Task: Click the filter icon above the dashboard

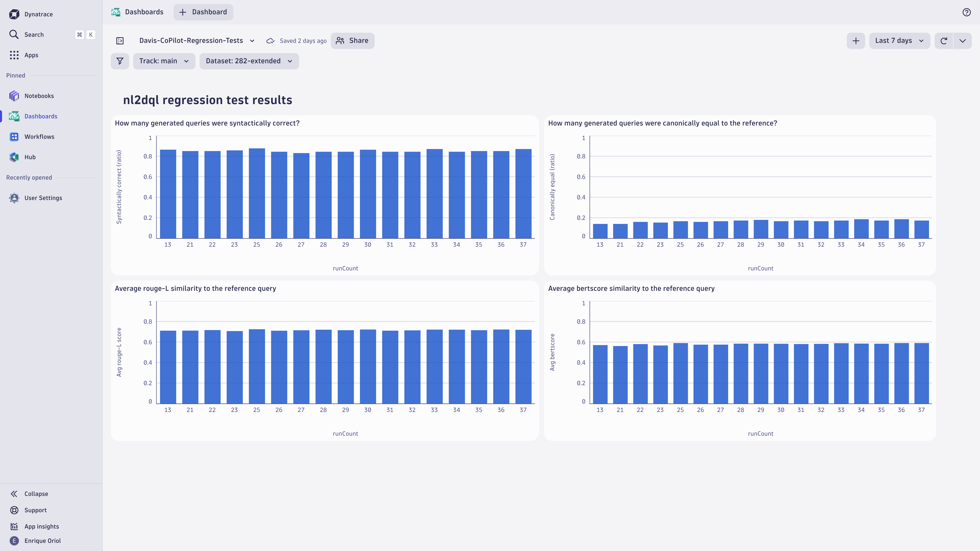Action: 119,61
